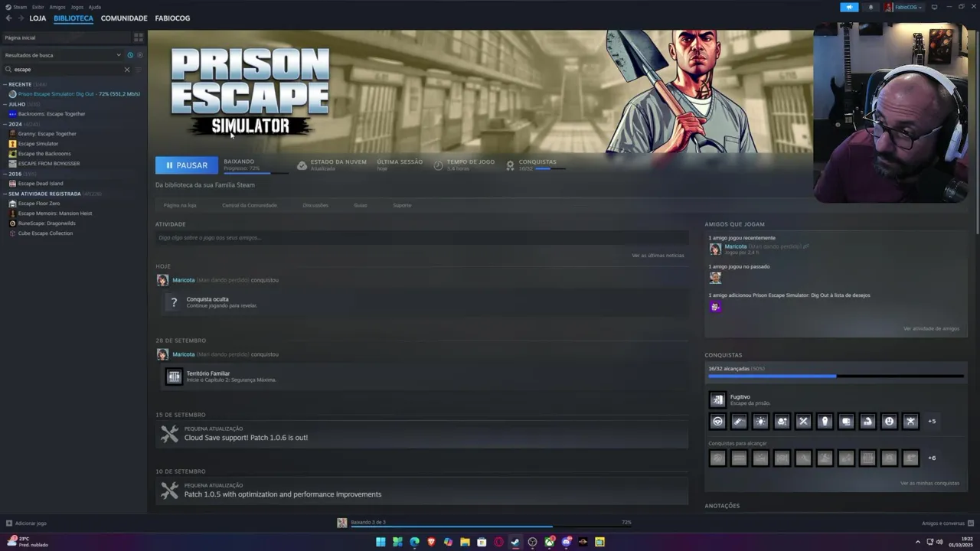This screenshot has height=551, width=980.
Task: Open the Steam notifications bell icon
Action: [871, 7]
